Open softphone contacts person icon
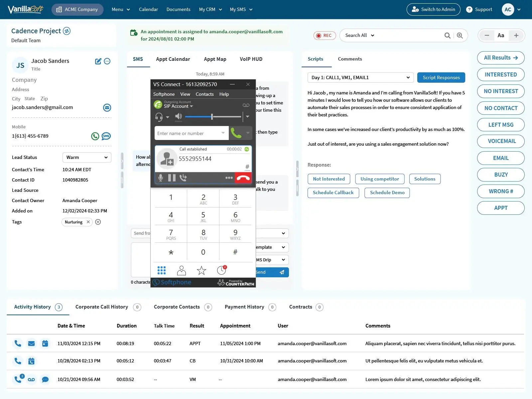This screenshot has height=399, width=532. (182, 271)
